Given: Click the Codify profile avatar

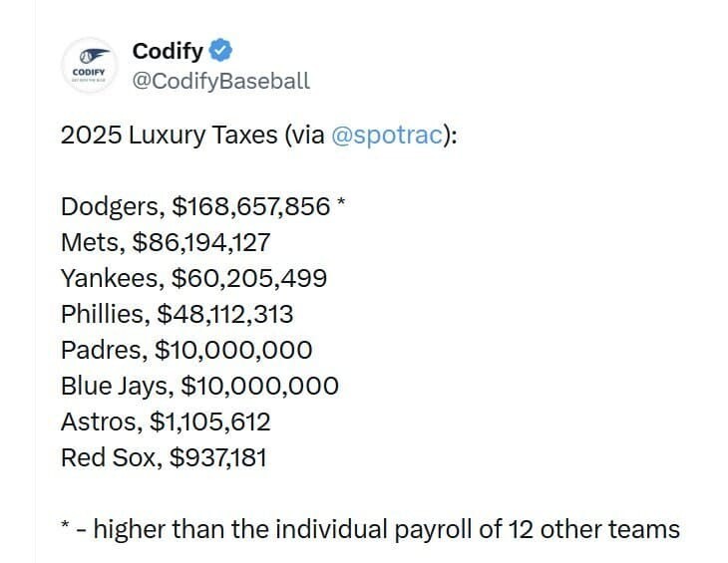Looking at the screenshot, I should (90, 66).
